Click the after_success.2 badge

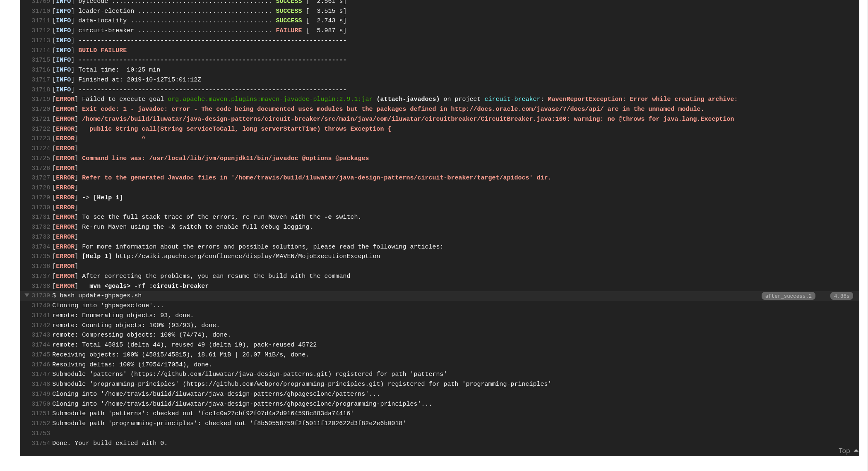click(788, 296)
